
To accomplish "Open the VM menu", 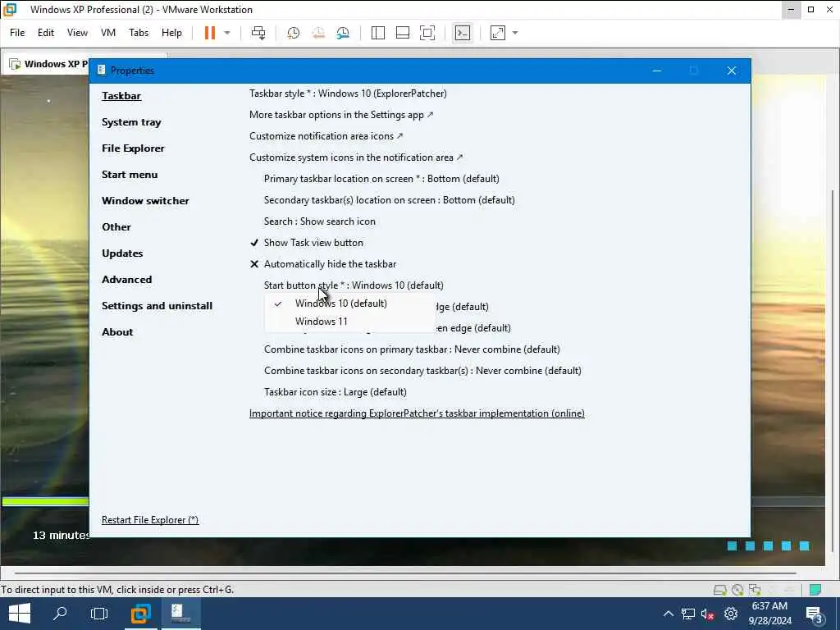I will click(x=108, y=33).
